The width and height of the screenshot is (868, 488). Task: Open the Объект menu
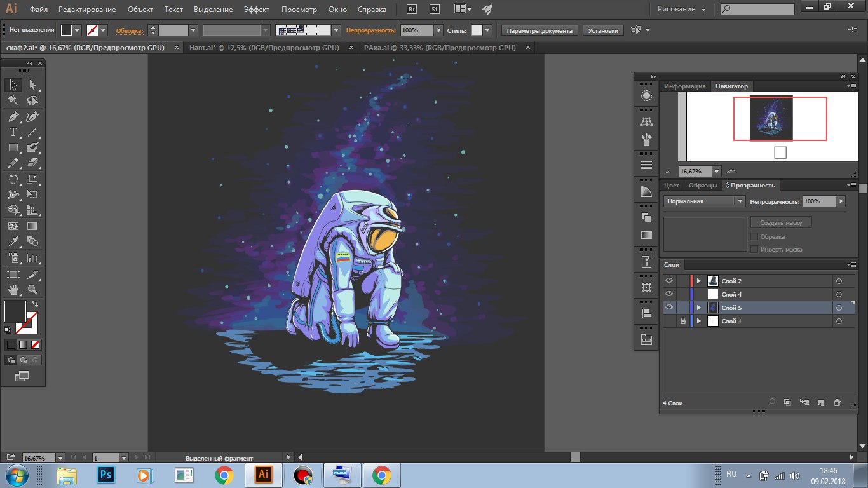pyautogui.click(x=140, y=10)
